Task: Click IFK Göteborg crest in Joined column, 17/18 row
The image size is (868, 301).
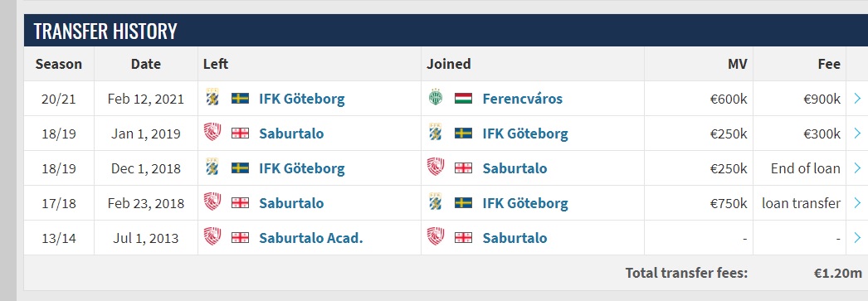Action: pos(436,202)
